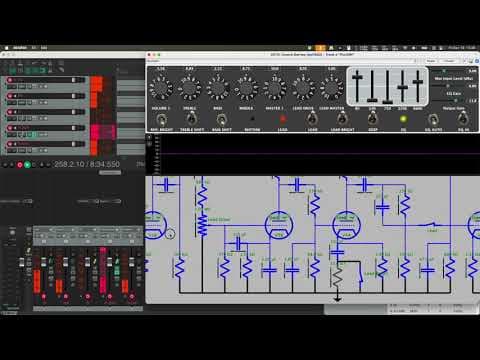
Task: Click the first mixer channel's fader handle
Action: 44,262
